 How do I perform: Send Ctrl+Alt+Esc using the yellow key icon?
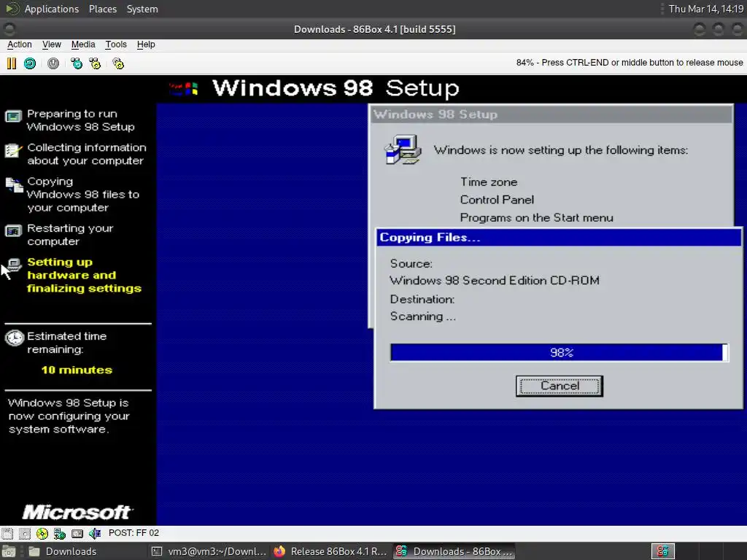96,63
